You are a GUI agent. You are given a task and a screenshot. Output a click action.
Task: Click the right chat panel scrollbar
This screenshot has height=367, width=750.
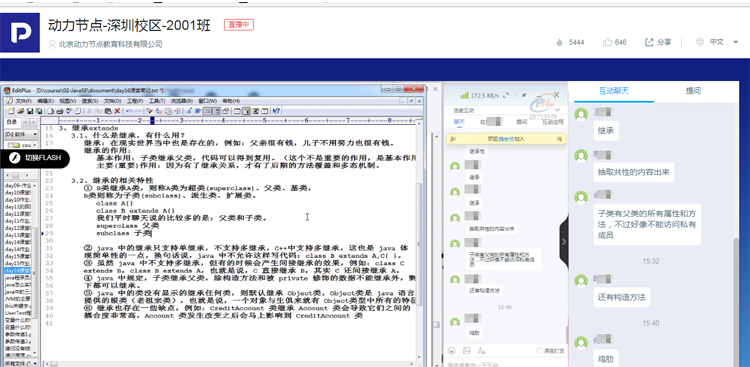(736, 301)
